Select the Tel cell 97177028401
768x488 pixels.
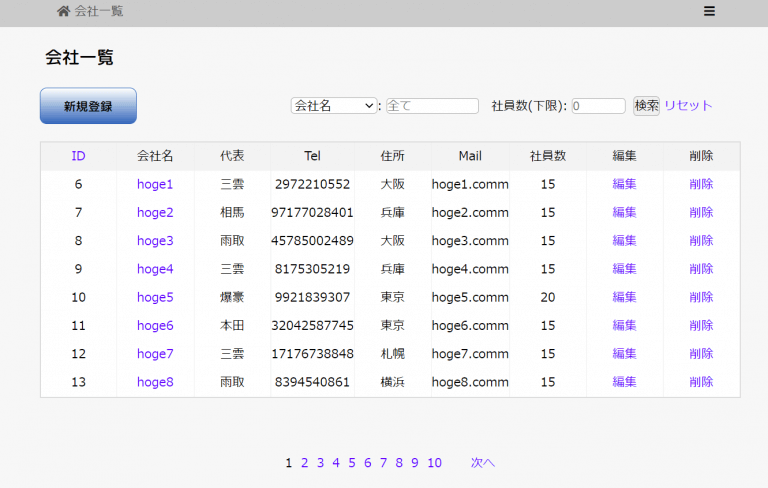point(312,213)
